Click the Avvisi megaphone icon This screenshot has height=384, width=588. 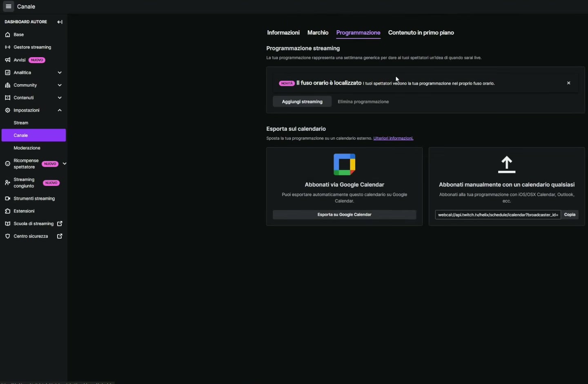7,60
